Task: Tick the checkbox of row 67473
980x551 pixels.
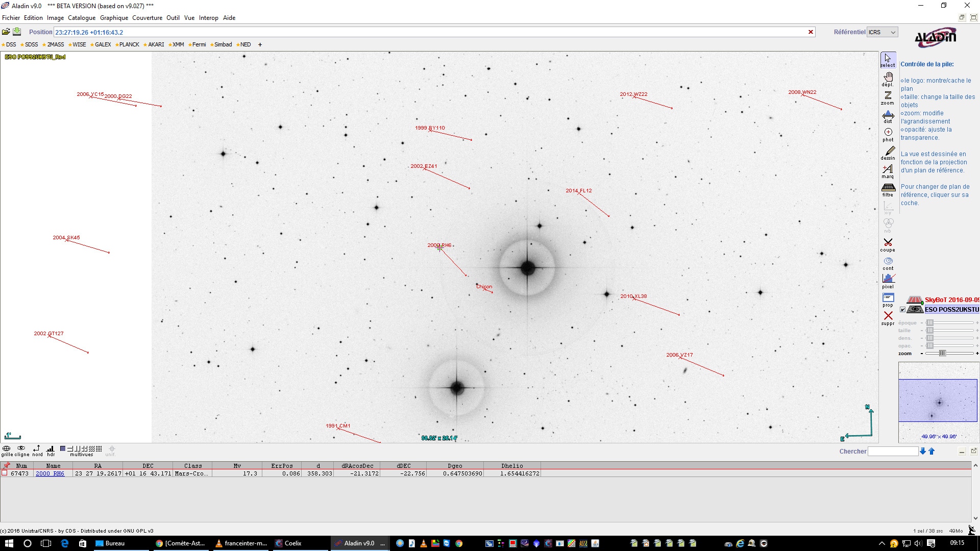Action: point(5,473)
